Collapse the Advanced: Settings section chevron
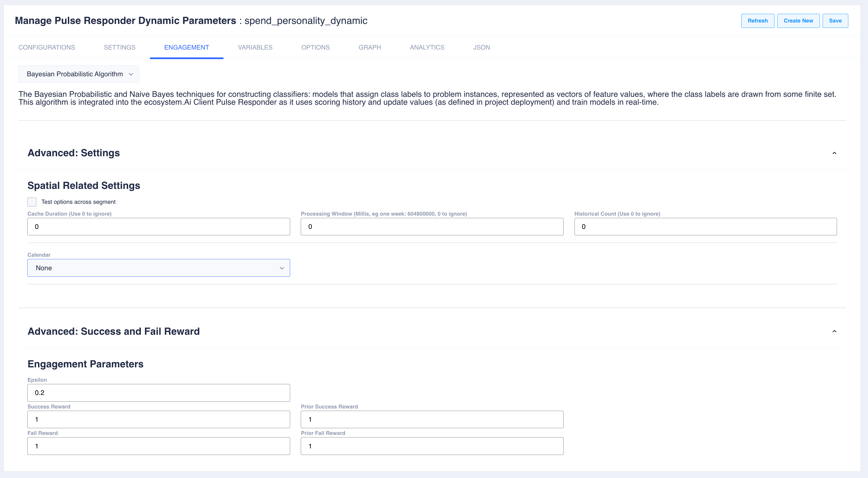 (834, 153)
